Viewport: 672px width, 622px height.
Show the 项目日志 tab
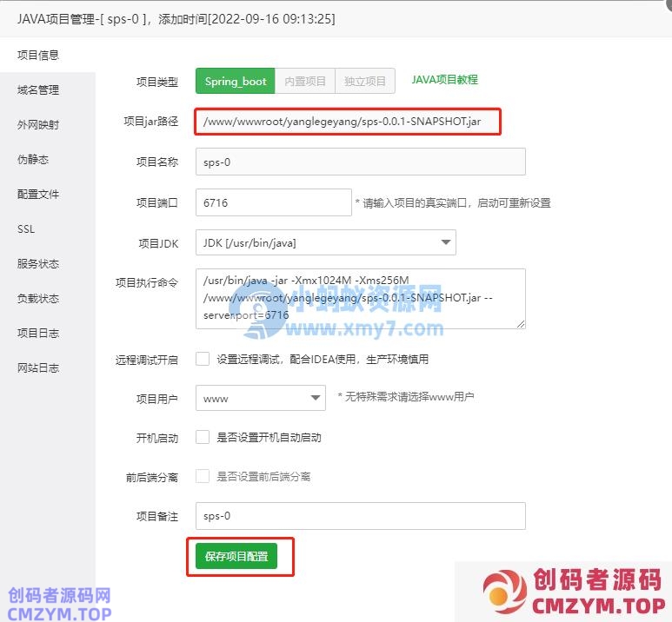point(38,333)
